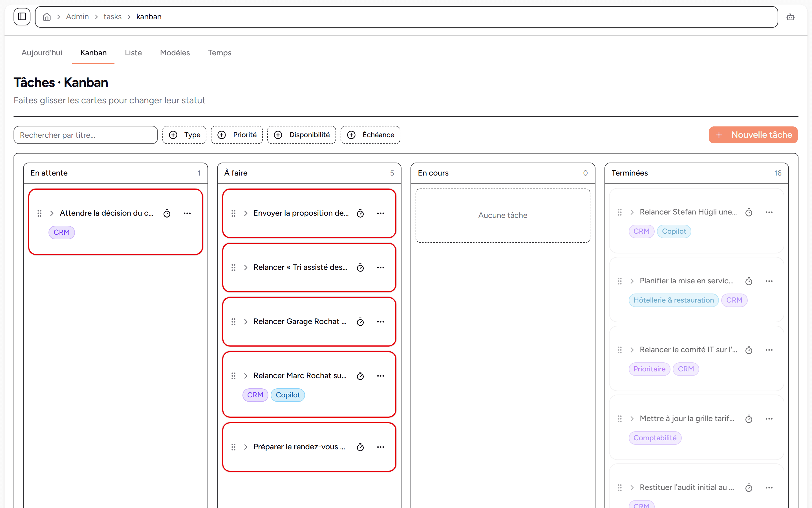Open more options for Envoyer la proposition card
Viewport: 812px width, 508px height.
381,213
